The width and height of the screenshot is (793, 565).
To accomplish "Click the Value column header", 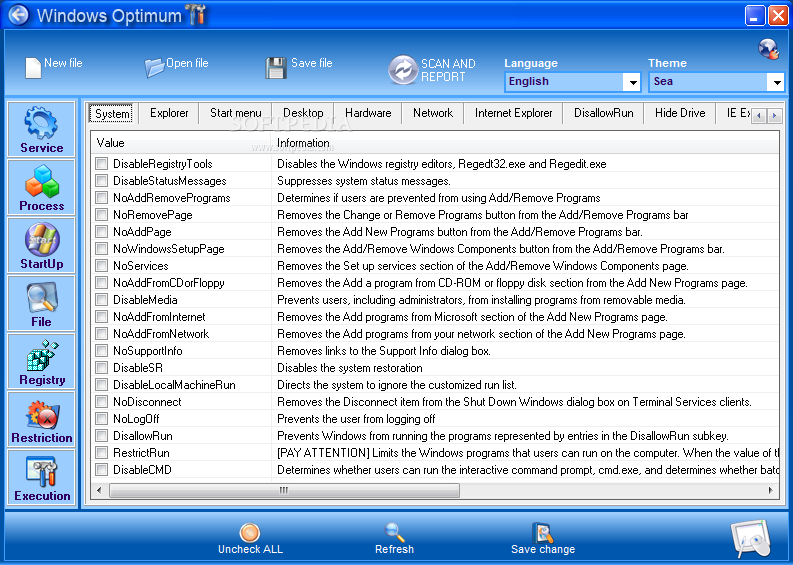I will tap(181, 143).
